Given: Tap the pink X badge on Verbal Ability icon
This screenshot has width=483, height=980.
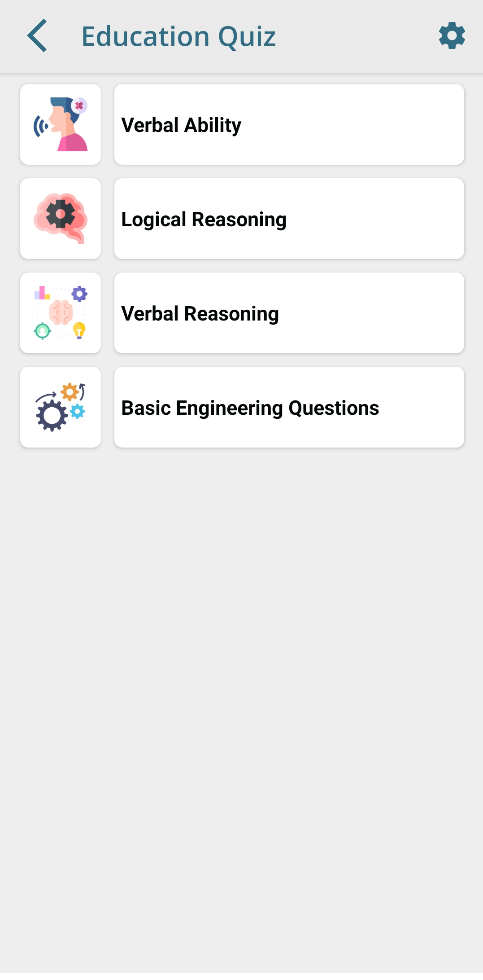Looking at the screenshot, I should (79, 106).
